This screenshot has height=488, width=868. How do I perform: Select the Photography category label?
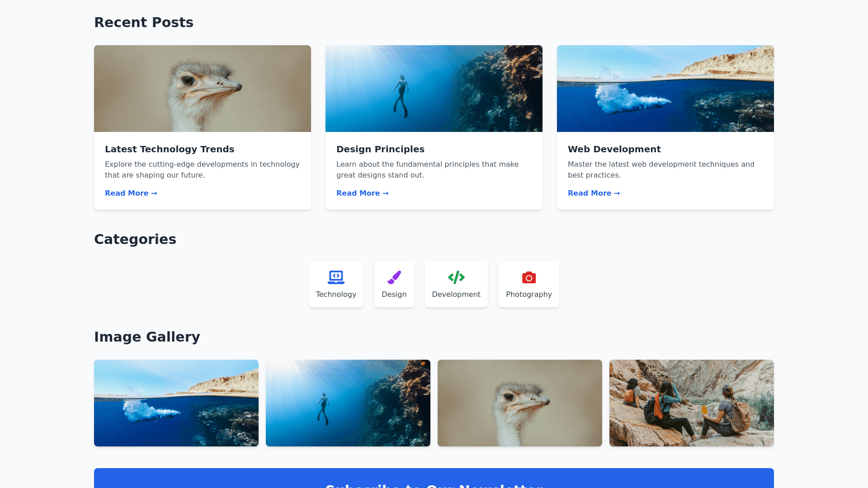click(528, 294)
